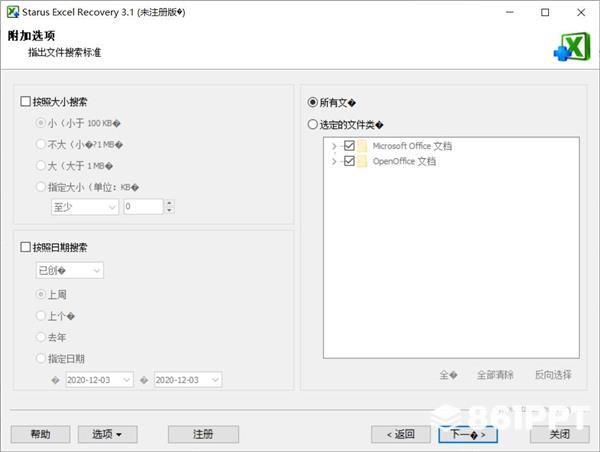Screen dimensions: 600x452
Task: Select the 去年 radio option
Action: 41,337
